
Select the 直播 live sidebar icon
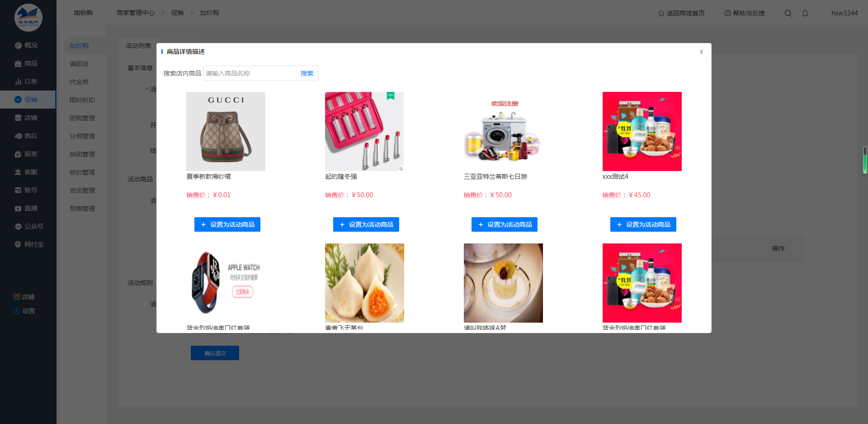[x=18, y=208]
